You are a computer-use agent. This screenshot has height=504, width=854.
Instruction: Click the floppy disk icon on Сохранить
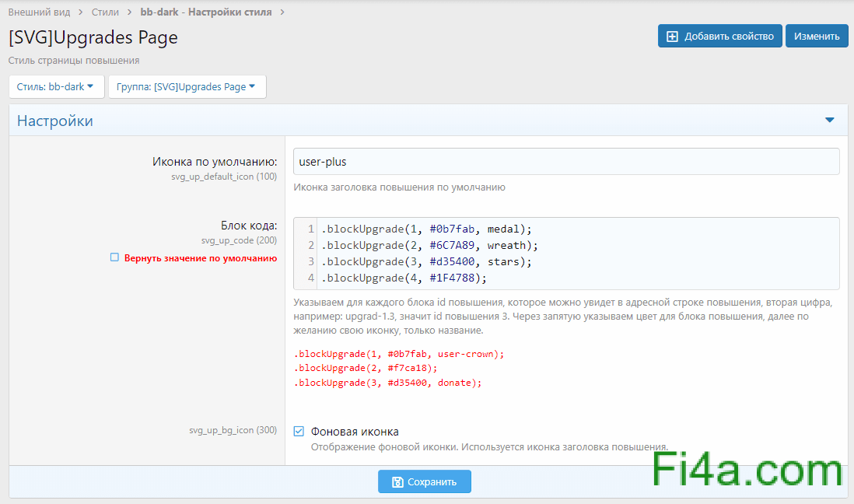pos(397,481)
